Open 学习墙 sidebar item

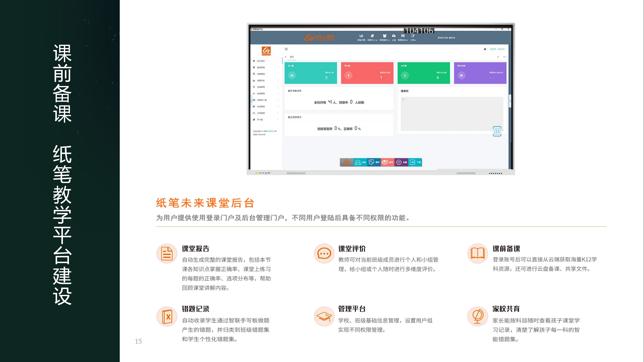(266, 120)
